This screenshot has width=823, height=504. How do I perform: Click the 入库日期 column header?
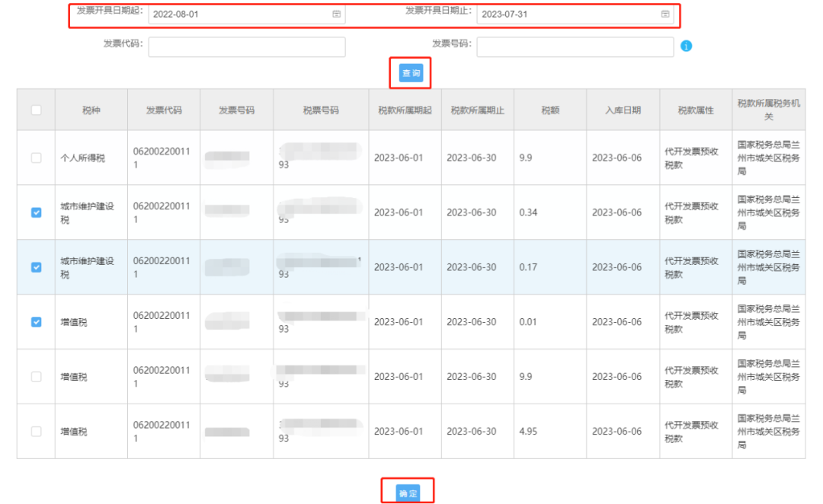click(x=623, y=110)
